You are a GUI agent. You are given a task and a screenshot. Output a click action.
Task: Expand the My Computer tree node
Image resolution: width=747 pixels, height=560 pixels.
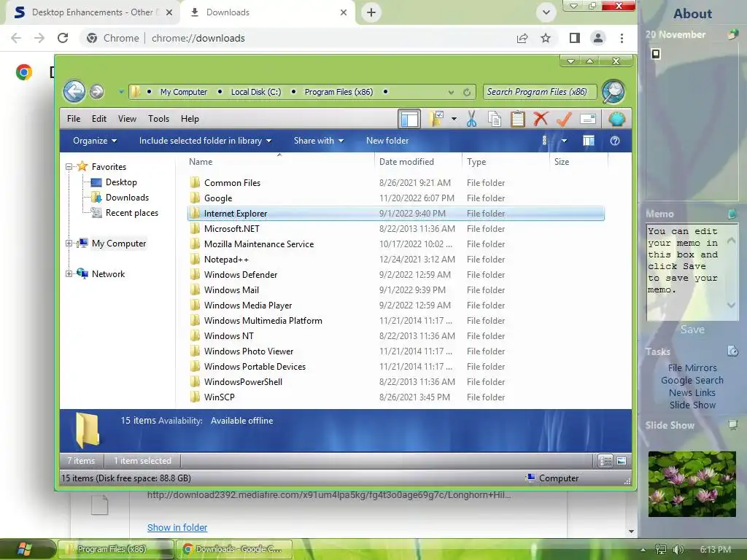click(69, 244)
